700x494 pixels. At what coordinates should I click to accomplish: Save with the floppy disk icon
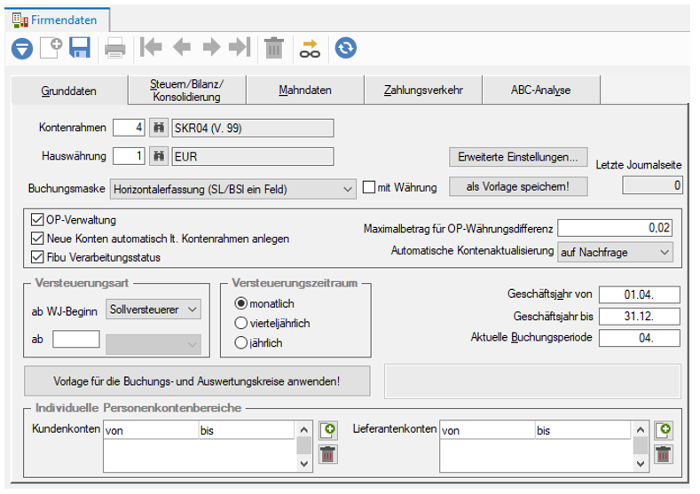(x=80, y=48)
